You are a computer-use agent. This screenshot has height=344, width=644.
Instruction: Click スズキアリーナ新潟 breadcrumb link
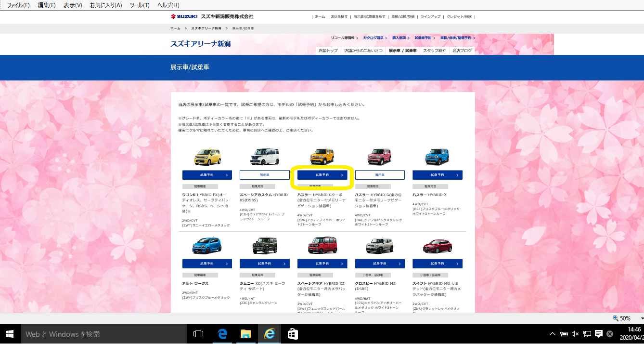point(206,28)
